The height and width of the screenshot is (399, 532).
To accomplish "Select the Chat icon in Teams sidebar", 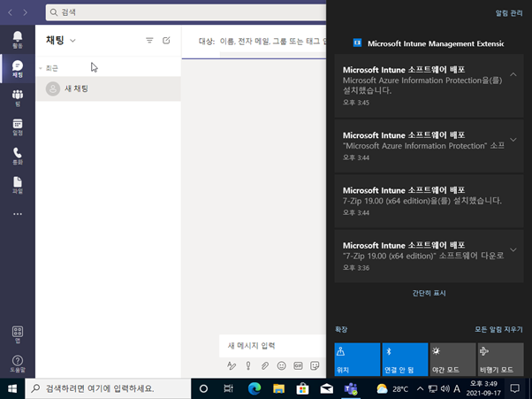I will point(18,69).
